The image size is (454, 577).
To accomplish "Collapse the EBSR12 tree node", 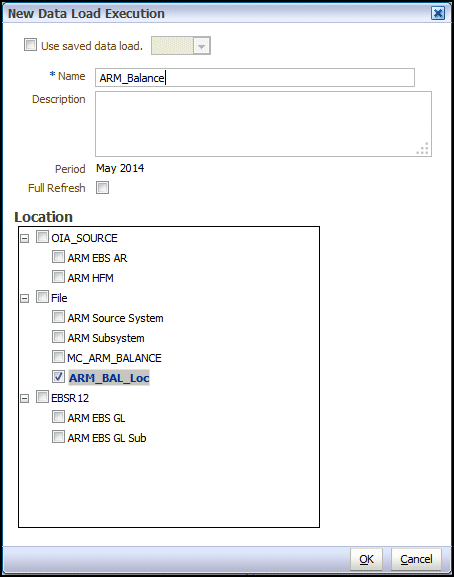I will coord(24,398).
